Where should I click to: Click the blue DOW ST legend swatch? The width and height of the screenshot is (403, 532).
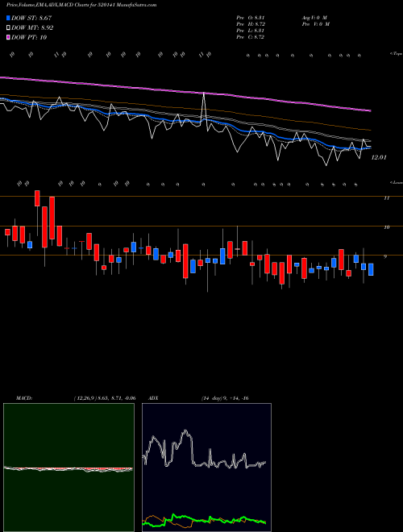(8, 18)
